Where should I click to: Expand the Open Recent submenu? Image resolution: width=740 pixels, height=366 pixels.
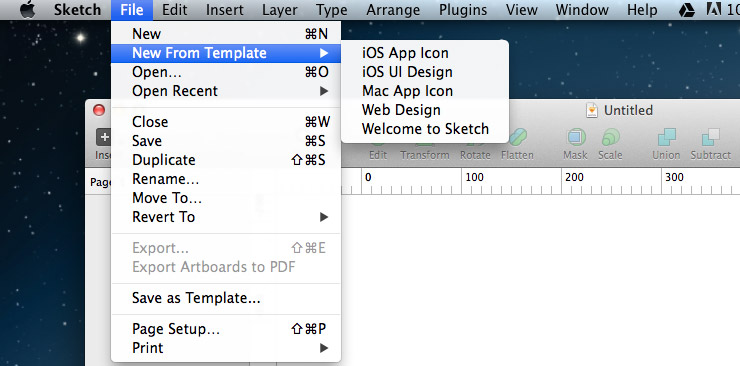[226, 91]
